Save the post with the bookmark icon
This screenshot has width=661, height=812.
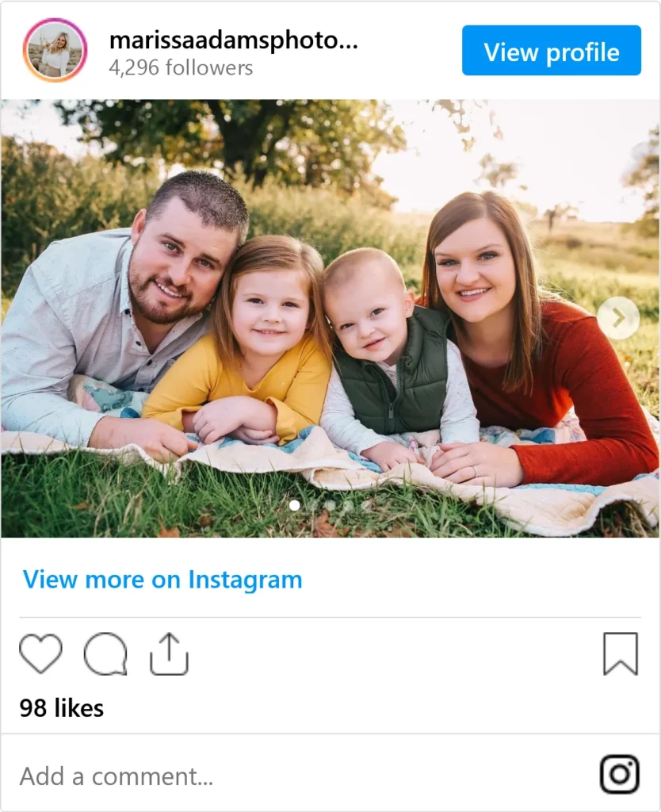tap(620, 653)
